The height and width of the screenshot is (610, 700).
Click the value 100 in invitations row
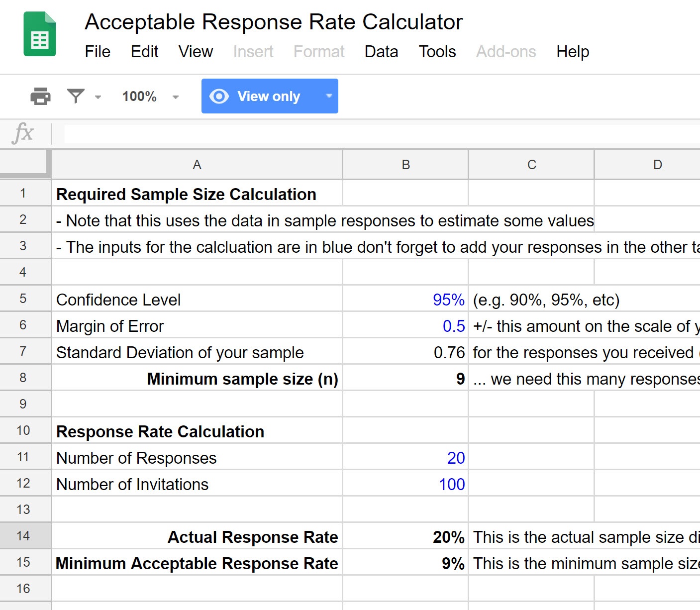(405, 483)
